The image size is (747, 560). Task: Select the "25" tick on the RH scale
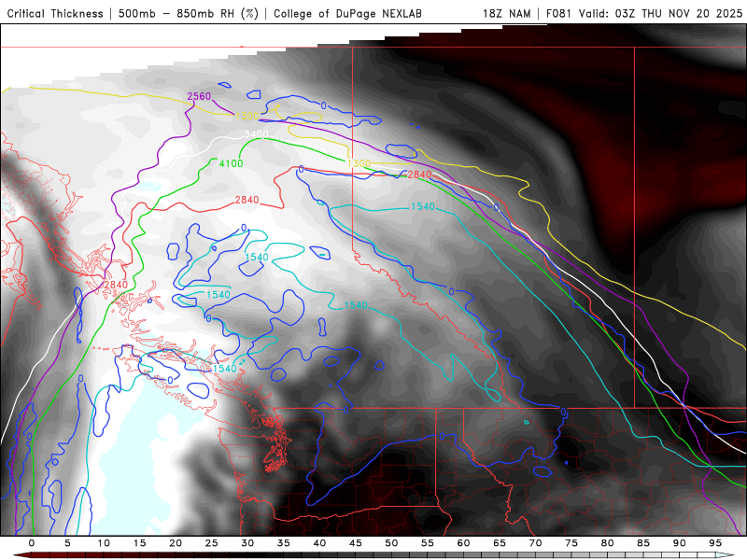pyautogui.click(x=212, y=543)
